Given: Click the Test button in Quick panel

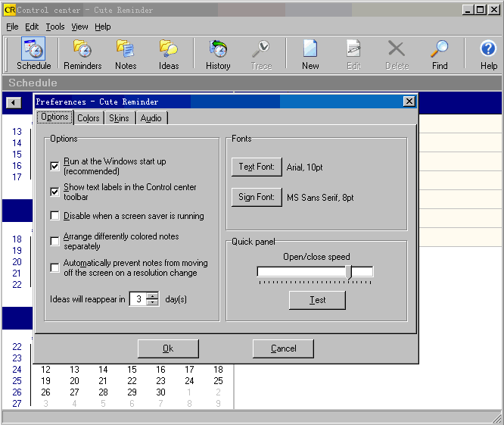Looking at the screenshot, I should (317, 300).
